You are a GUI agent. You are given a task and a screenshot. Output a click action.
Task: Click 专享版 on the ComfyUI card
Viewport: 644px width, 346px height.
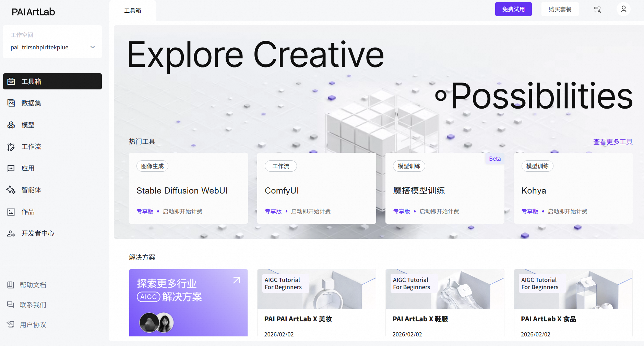pos(273,211)
